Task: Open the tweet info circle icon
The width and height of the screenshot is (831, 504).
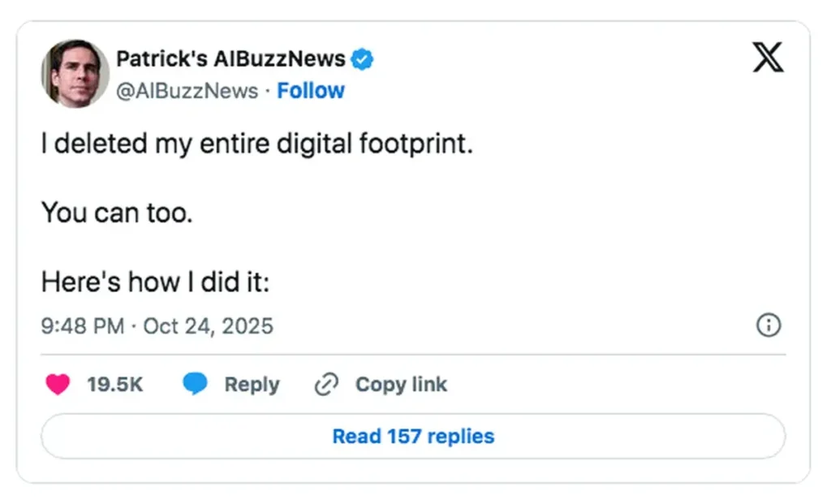Action: 768,325
